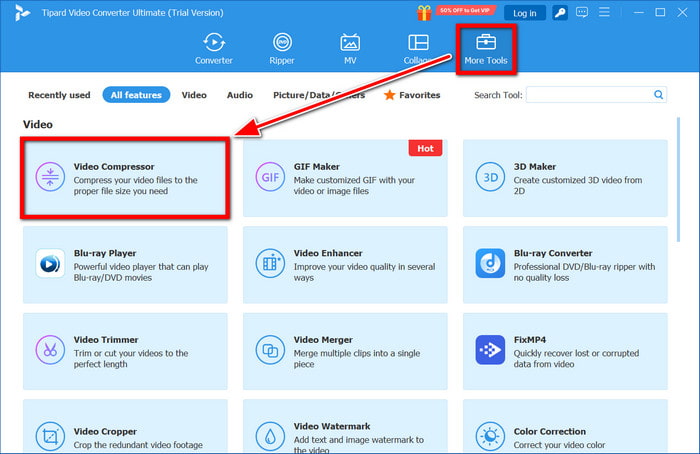The width and height of the screenshot is (700, 454).
Task: Click the FixMP4 icon
Action: pyautogui.click(x=490, y=350)
